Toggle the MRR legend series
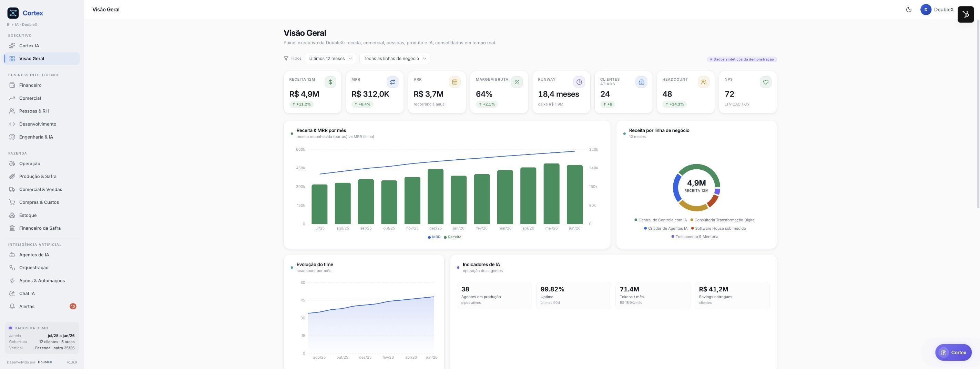Viewport: 980px width, 369px height. coord(434,237)
